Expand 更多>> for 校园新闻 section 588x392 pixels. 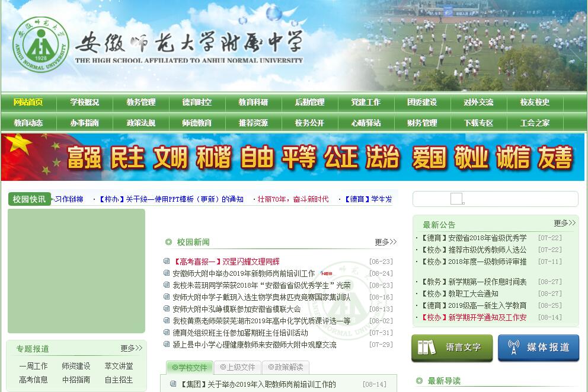(385, 242)
